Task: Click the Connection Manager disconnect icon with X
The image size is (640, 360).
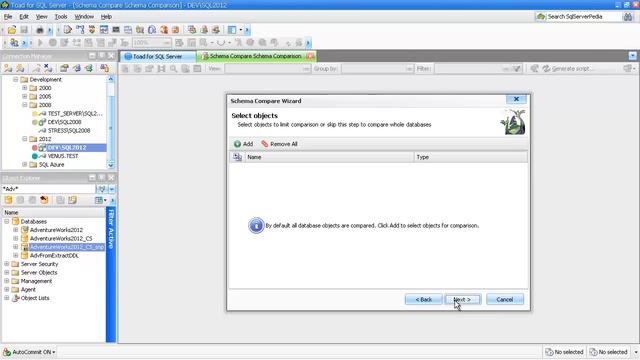Action: (x=48, y=68)
